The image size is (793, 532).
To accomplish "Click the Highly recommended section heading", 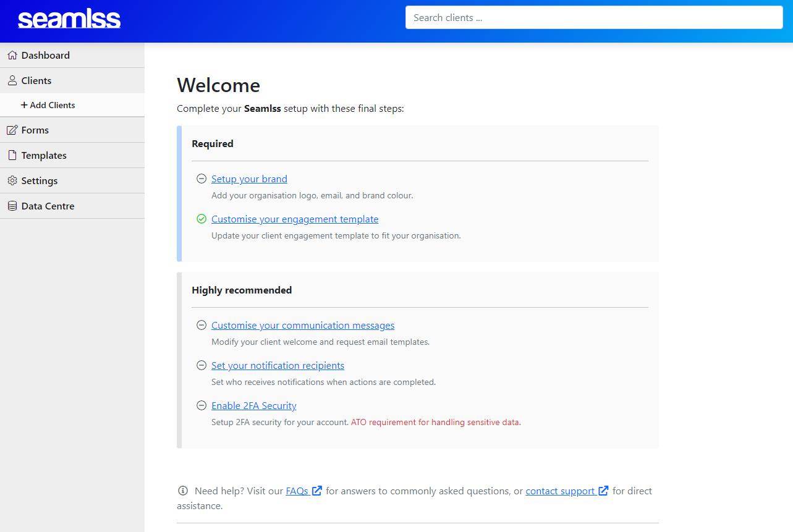I will [x=242, y=290].
